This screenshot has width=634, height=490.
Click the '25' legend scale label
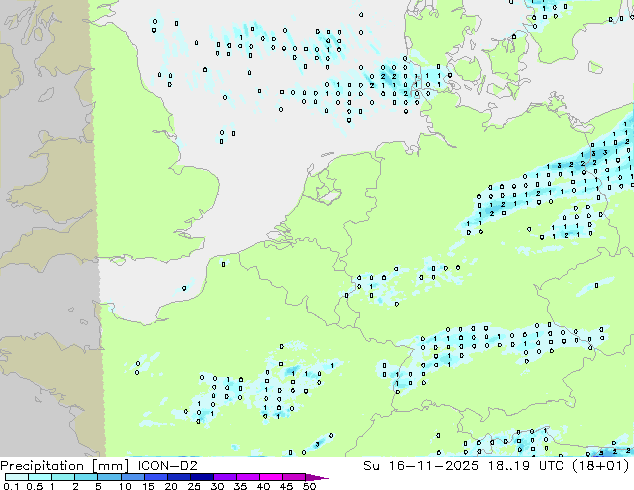tap(194, 486)
